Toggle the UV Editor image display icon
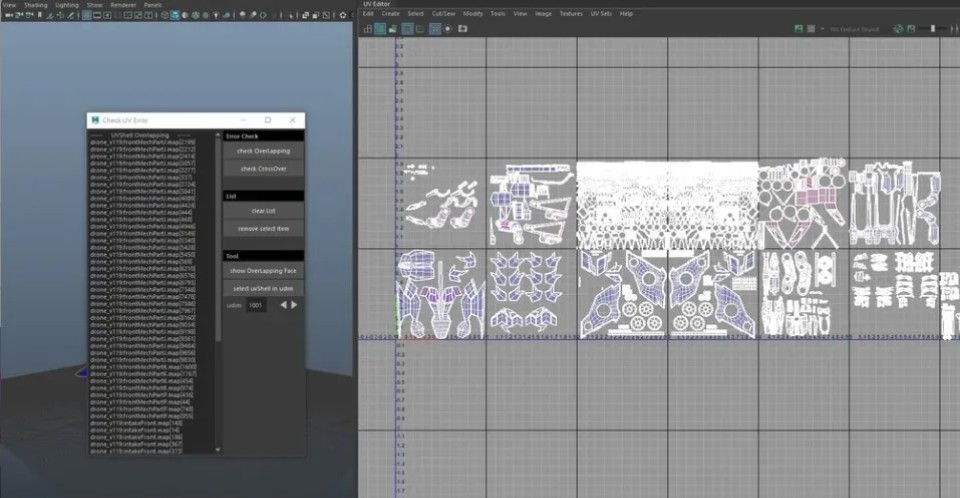The width and height of the screenshot is (960, 498). click(381, 29)
